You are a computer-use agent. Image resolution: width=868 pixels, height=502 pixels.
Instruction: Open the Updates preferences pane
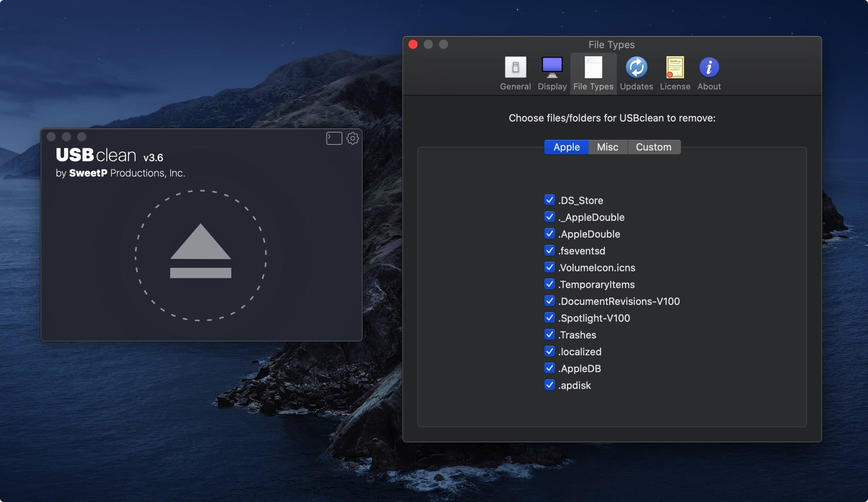click(636, 74)
